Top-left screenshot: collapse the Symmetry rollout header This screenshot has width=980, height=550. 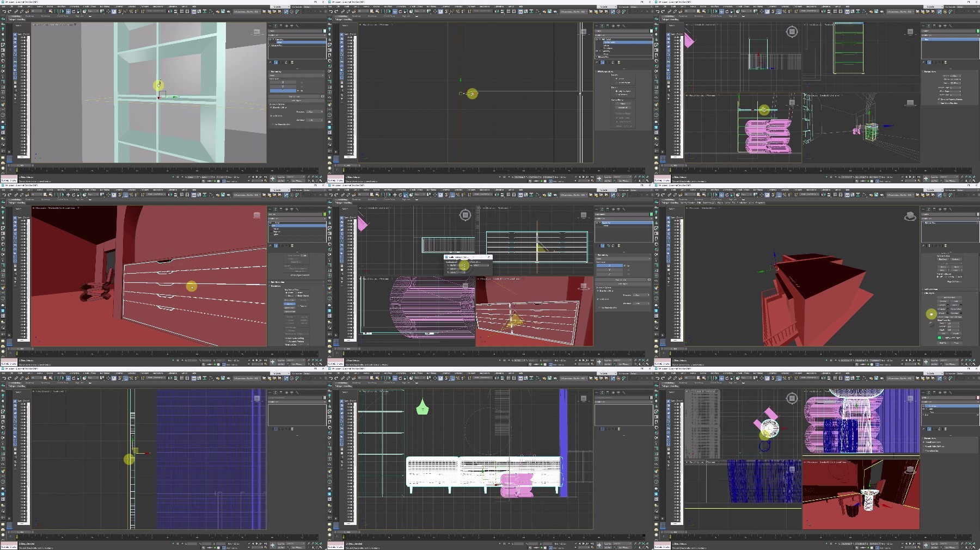[297, 72]
